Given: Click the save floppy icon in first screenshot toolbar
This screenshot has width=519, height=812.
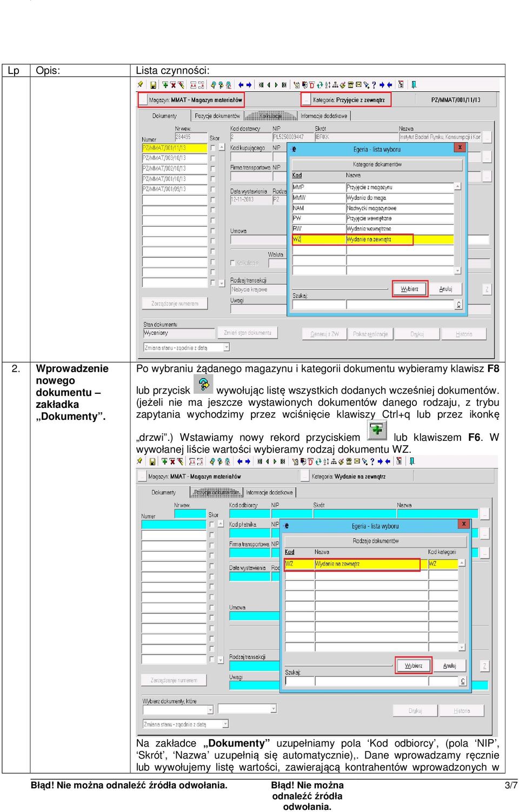Looking at the screenshot, I should [154, 85].
